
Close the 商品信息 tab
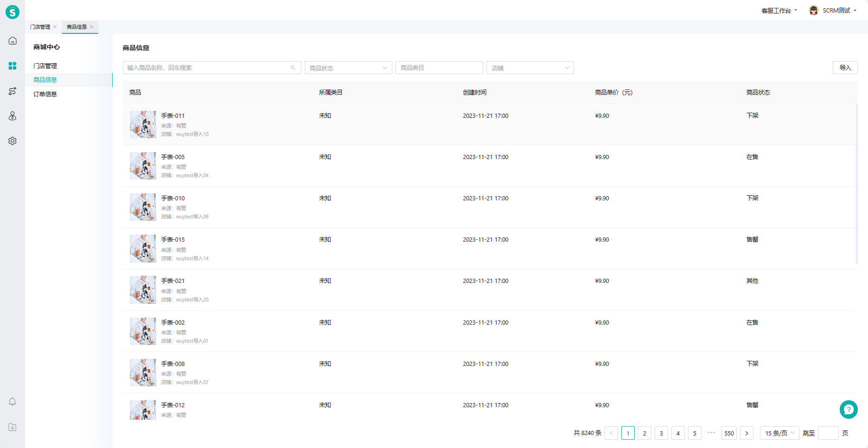(92, 26)
